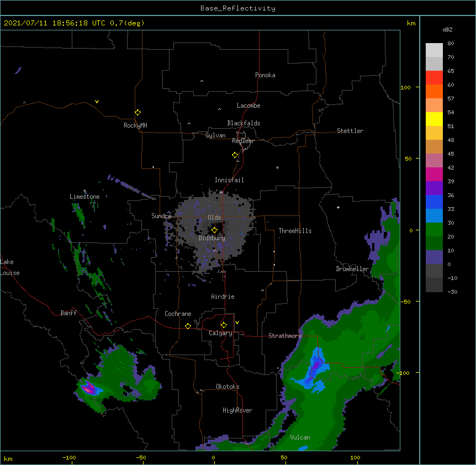
Task: Click the Stettler label
Action: click(x=350, y=131)
